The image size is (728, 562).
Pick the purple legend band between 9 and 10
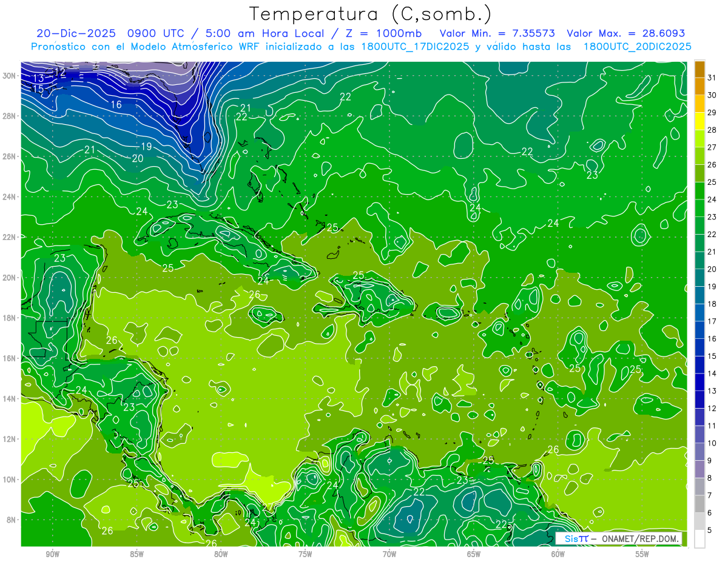click(699, 452)
